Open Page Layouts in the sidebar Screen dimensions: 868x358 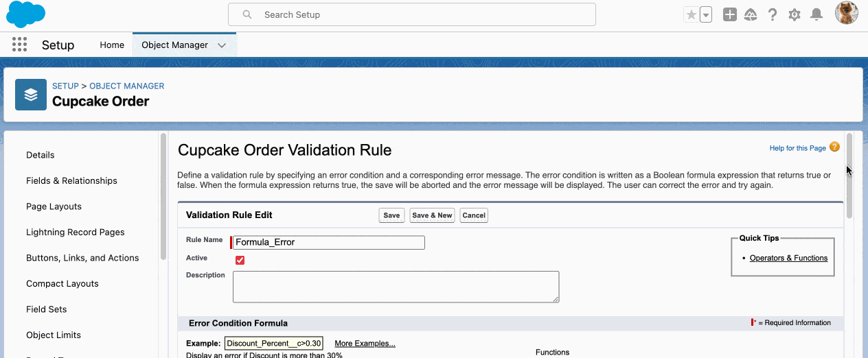[54, 206]
